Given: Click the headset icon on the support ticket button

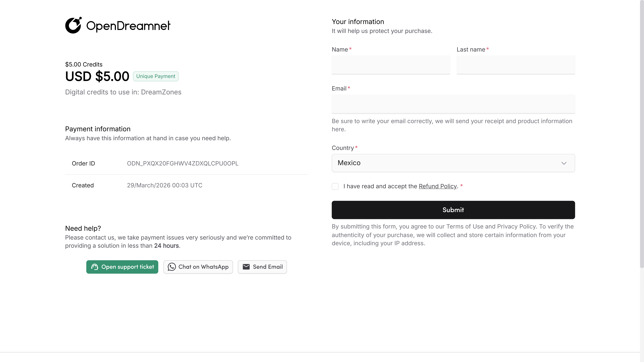Looking at the screenshot, I should [94, 267].
